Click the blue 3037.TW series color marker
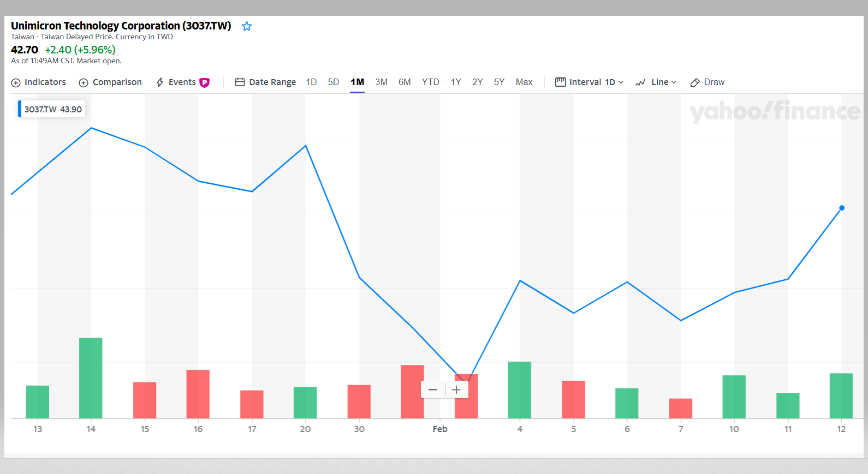 coord(20,109)
